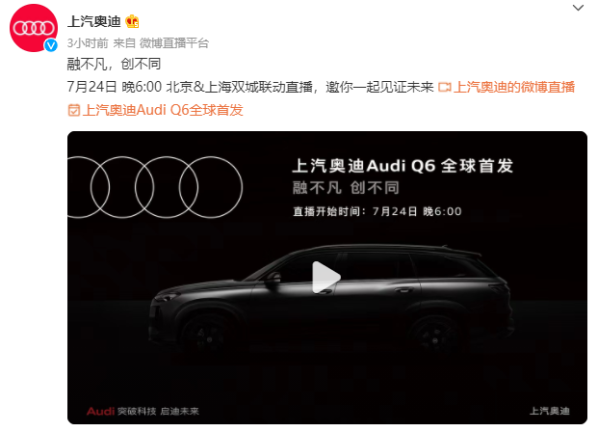Click the video title 上汽奥迪Audi Q6 全球首发

click(x=403, y=166)
